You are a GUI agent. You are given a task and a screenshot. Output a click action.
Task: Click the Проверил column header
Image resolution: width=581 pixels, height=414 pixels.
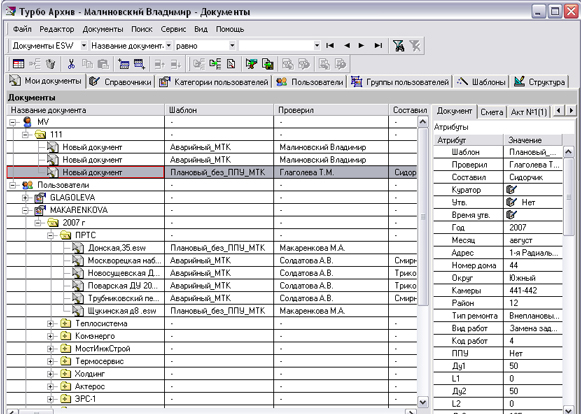click(331, 110)
